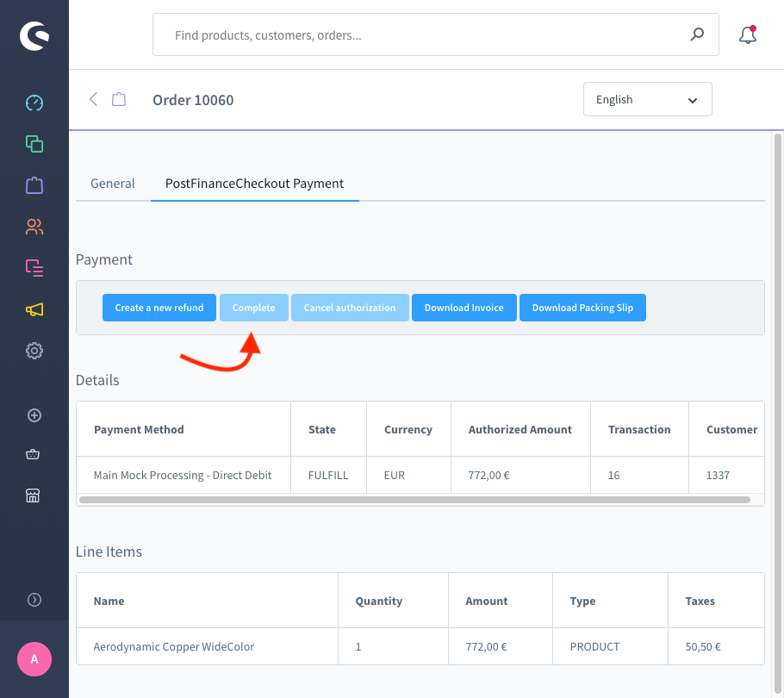Open the Catalogues icon in sidebar
784x698 pixels.
[34, 144]
